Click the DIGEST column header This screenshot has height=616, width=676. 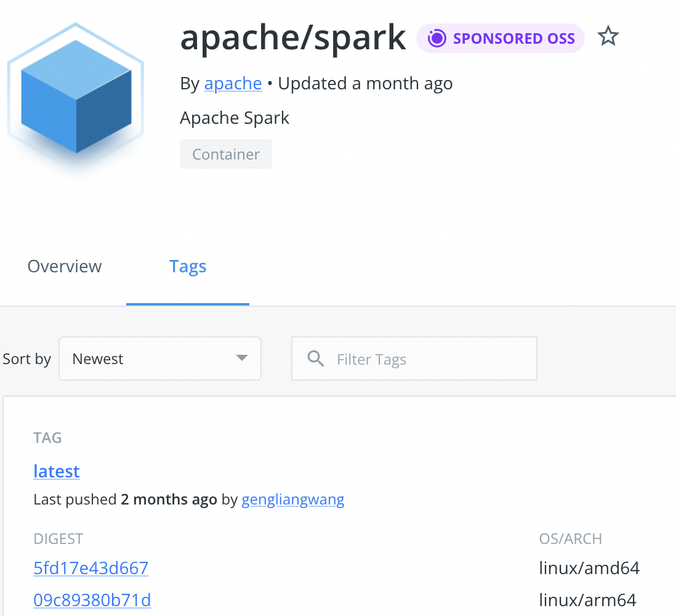pyautogui.click(x=58, y=538)
